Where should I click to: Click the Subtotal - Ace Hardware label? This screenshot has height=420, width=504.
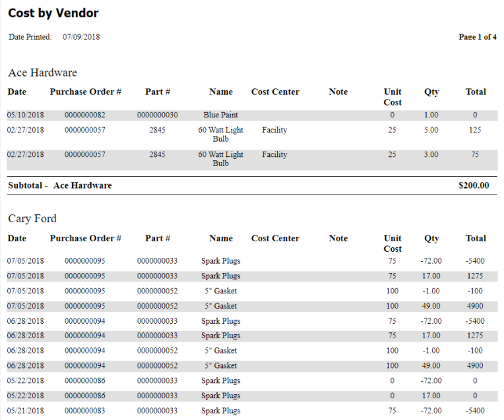(x=59, y=185)
